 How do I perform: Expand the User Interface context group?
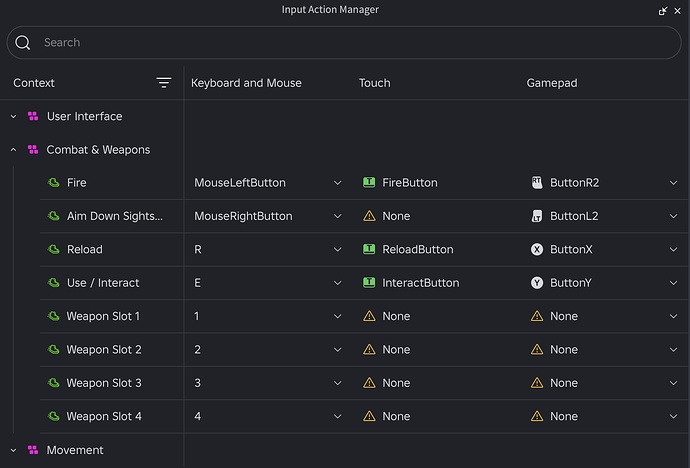click(14, 117)
